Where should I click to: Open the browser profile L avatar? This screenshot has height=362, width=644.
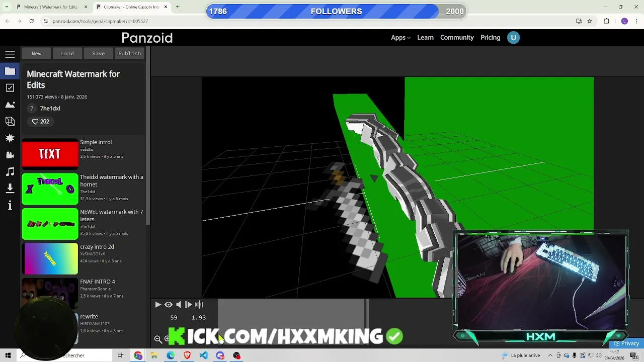(x=624, y=21)
